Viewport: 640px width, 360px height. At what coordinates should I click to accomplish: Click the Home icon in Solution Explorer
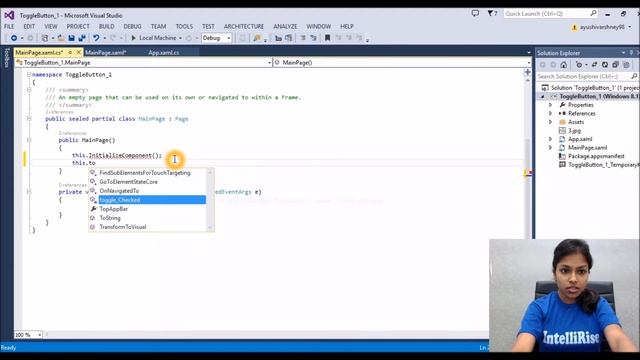click(564, 65)
